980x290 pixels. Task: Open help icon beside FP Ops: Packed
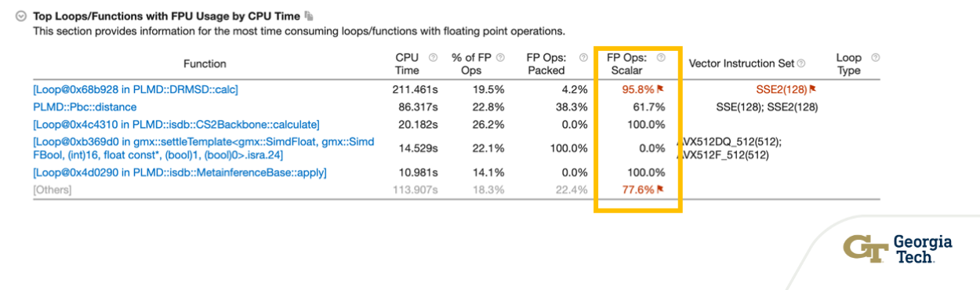(x=583, y=58)
